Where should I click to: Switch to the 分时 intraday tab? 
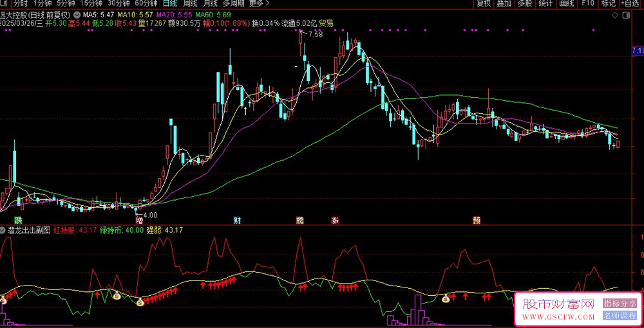point(21,4)
